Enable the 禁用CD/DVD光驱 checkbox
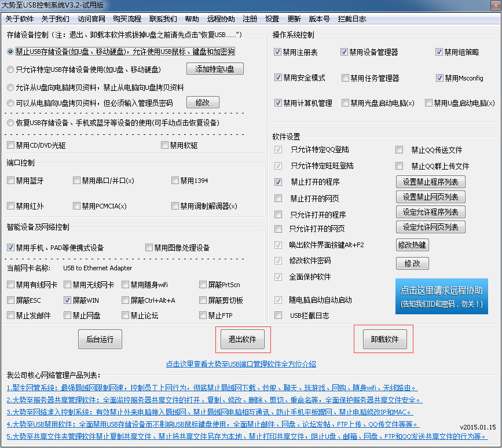Image resolution: width=502 pixels, height=448 pixels. (10, 145)
